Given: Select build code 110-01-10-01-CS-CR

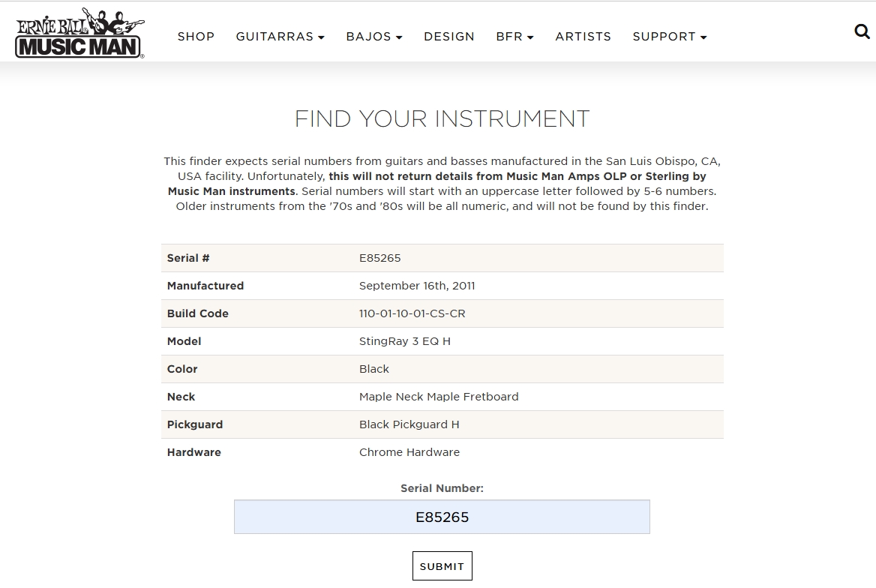Looking at the screenshot, I should (412, 313).
